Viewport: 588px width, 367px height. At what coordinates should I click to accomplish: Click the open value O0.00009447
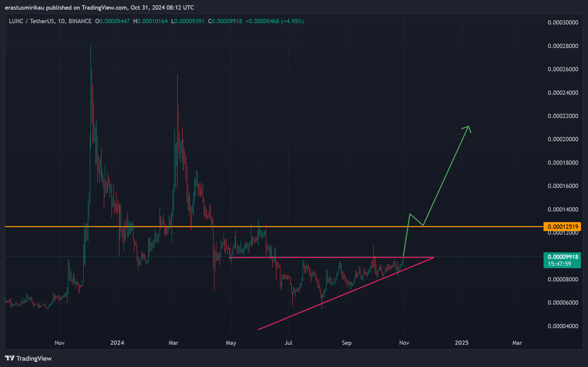pos(112,21)
